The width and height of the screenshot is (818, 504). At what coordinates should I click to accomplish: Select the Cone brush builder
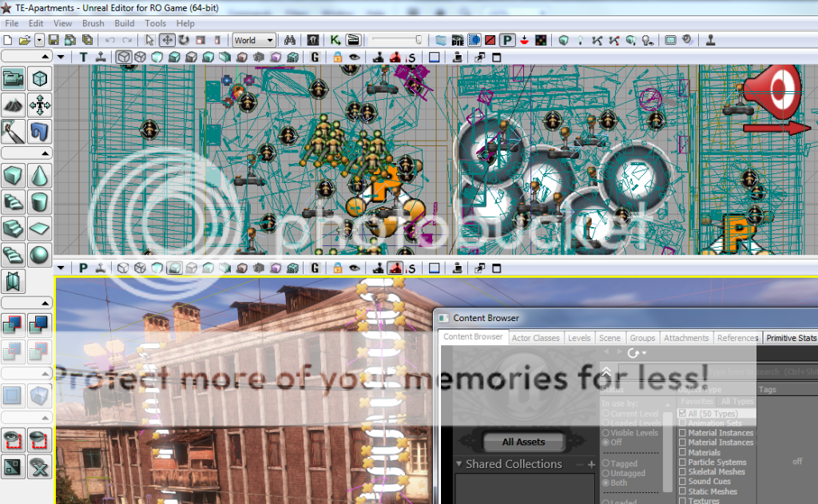coord(39,175)
